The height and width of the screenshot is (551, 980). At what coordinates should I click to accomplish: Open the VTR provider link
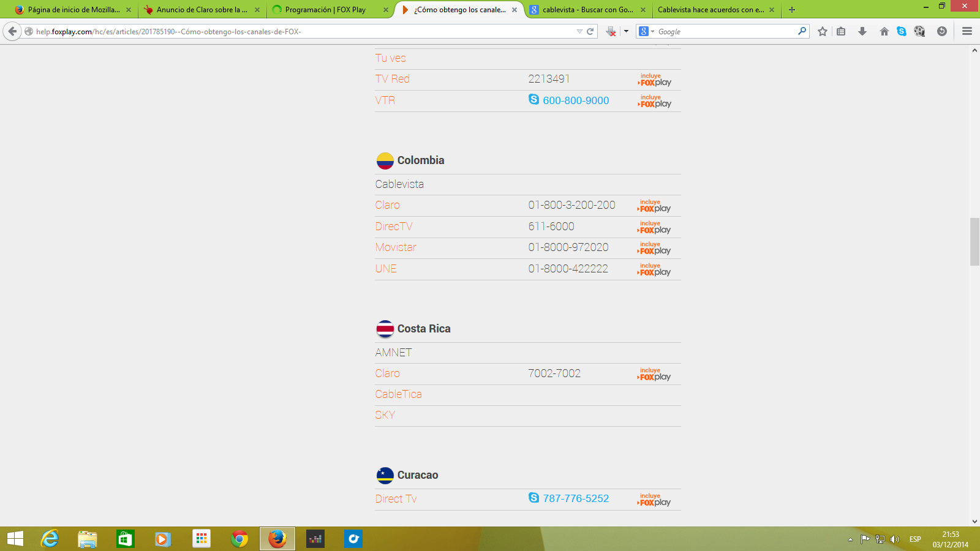pos(385,100)
